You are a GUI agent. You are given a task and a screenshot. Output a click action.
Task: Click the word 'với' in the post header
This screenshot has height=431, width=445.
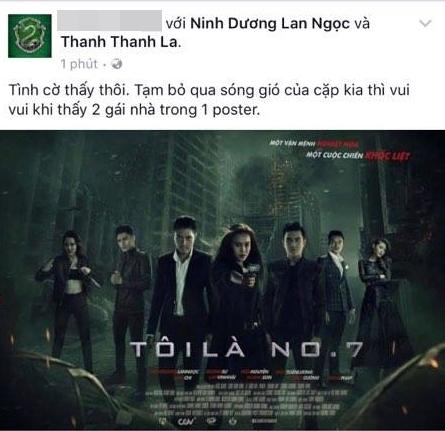coord(176,24)
